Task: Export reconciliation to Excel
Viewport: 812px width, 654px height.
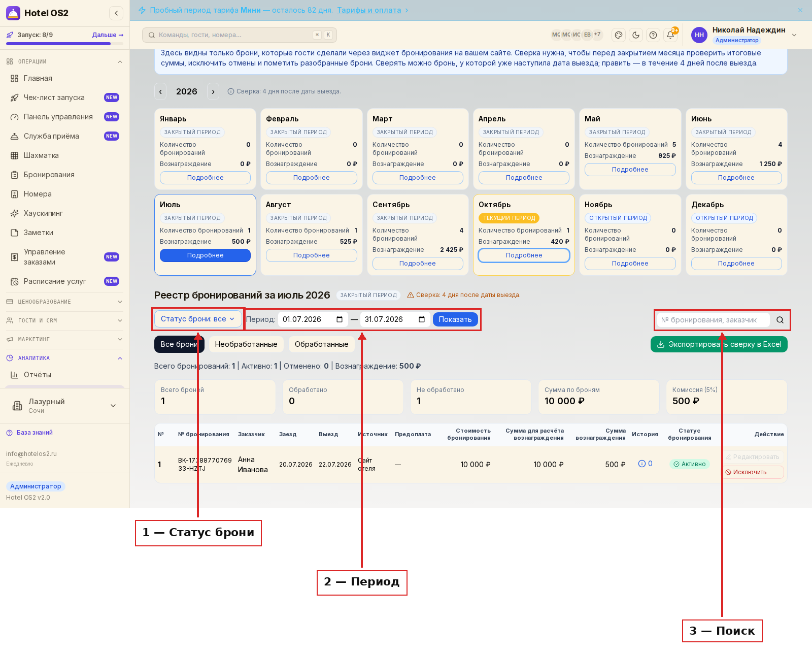Action: 719,344
